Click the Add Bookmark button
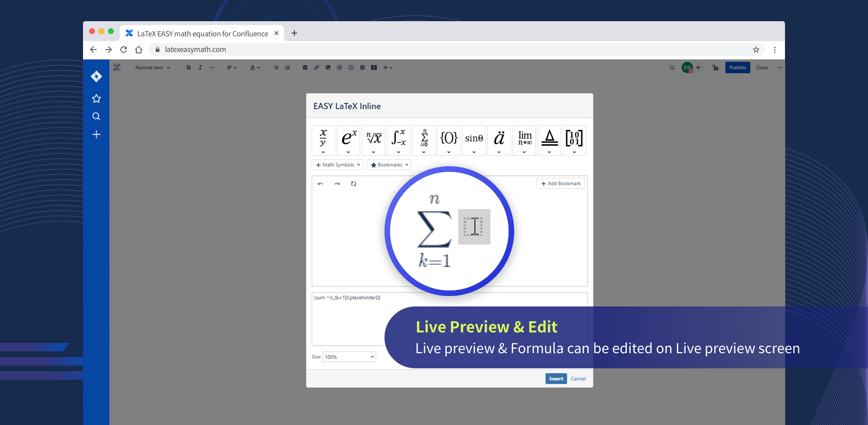Viewport: 868px width, 425px height. [x=560, y=184]
